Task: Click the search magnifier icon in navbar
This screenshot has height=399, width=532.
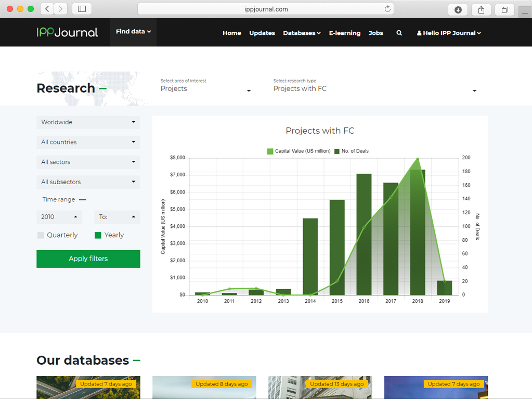Action: pyautogui.click(x=399, y=33)
